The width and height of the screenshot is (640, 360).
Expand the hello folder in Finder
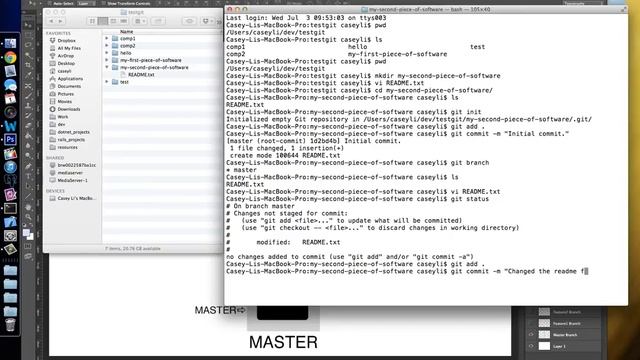(x=107, y=53)
